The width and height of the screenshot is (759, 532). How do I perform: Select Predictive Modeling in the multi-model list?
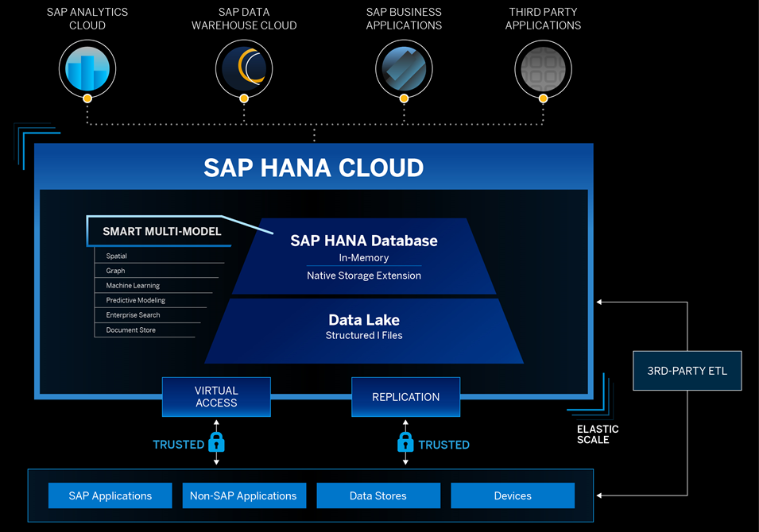pyautogui.click(x=136, y=300)
